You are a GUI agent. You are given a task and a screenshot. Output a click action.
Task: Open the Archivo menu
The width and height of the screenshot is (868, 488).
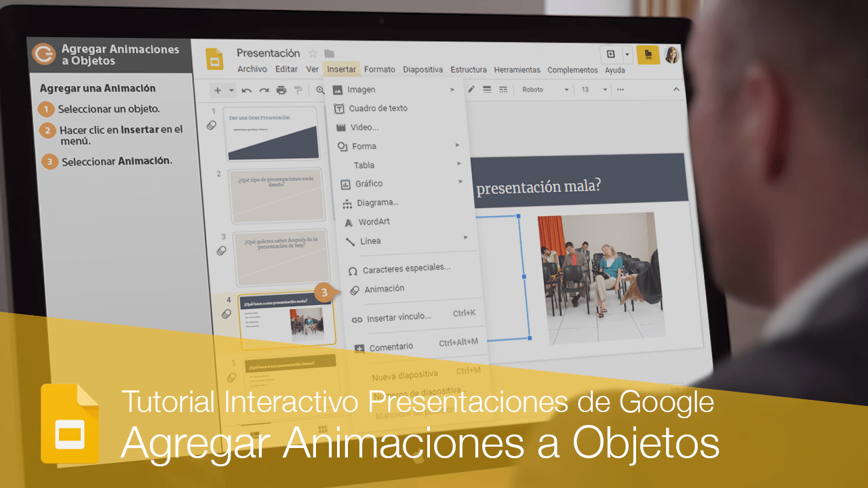[x=252, y=69]
